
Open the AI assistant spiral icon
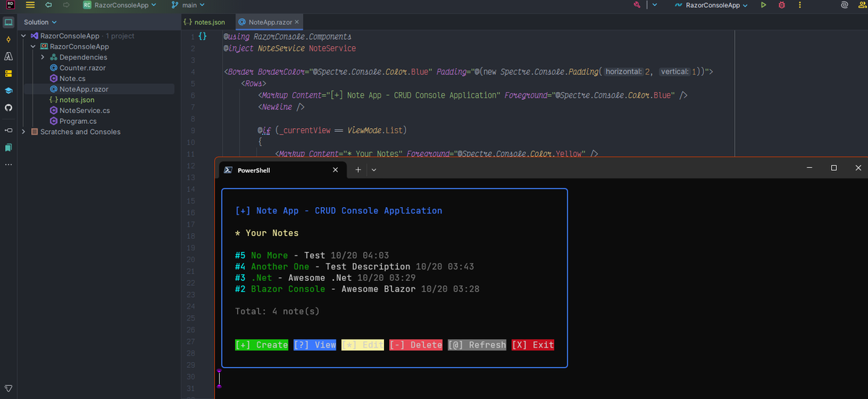[845, 5]
